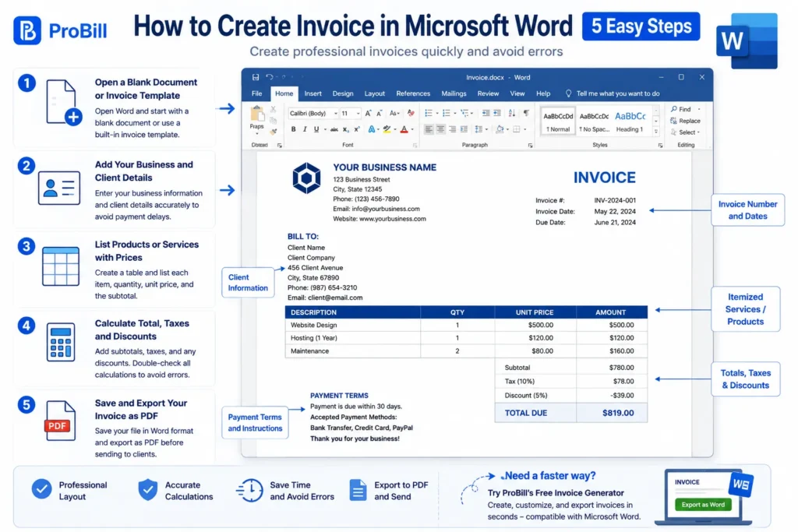Toggle Align Left paragraph alignment
Image resolution: width=798 pixels, height=532 pixels.
pos(429,129)
